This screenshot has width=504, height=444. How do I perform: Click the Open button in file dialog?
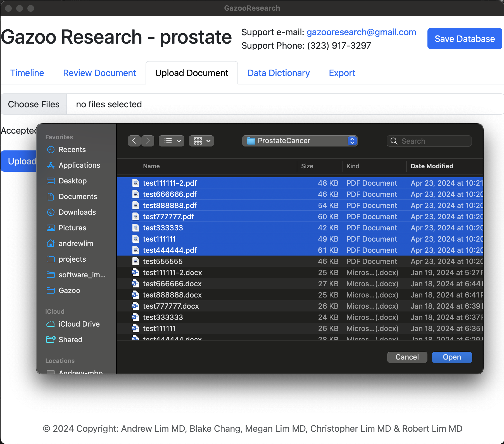coord(452,357)
